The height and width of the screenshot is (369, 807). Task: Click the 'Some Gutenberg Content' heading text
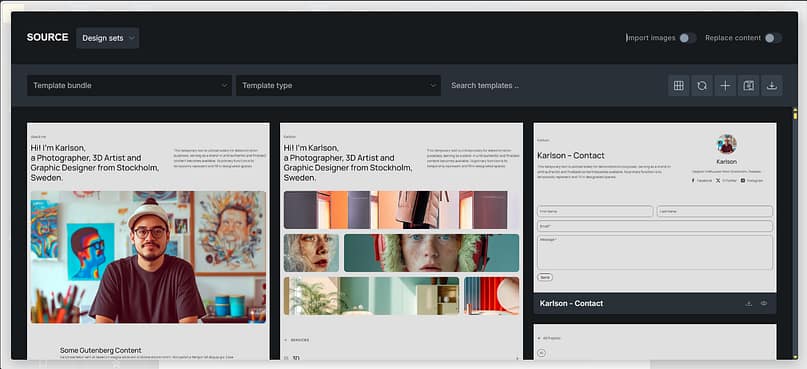[x=100, y=350]
